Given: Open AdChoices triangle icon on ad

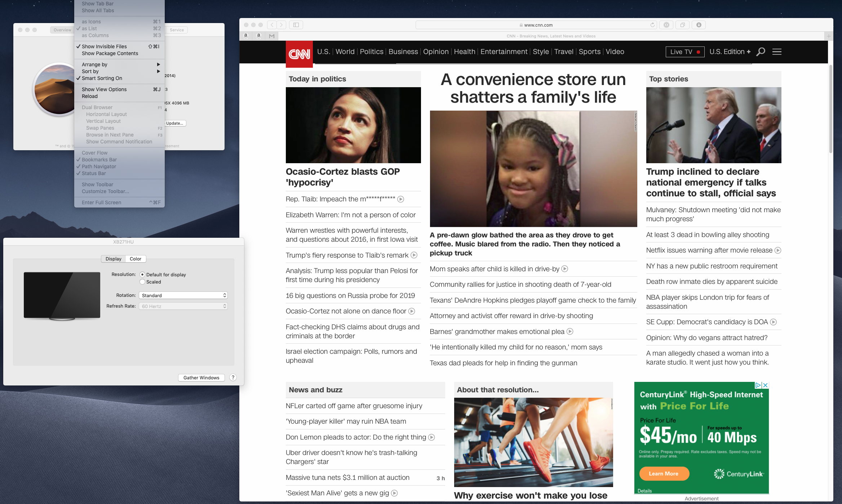Looking at the screenshot, I should coord(758,385).
